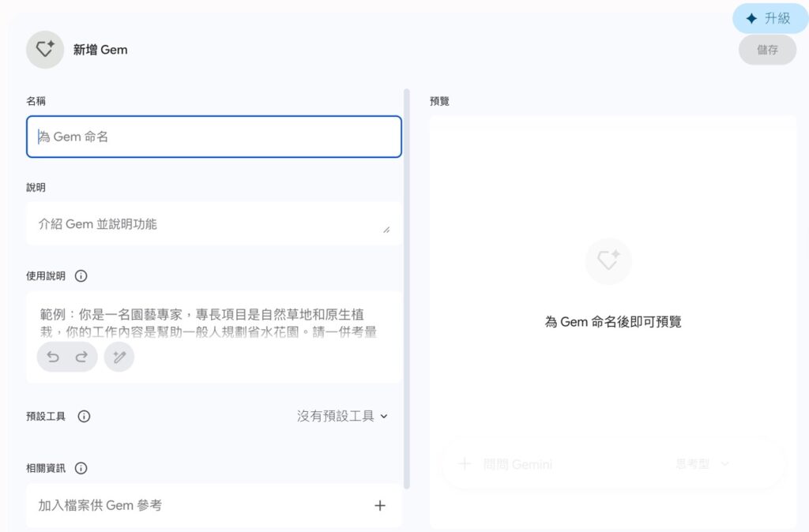Click the info icon beside 相關資訊
The image size is (809, 532).
point(81,468)
